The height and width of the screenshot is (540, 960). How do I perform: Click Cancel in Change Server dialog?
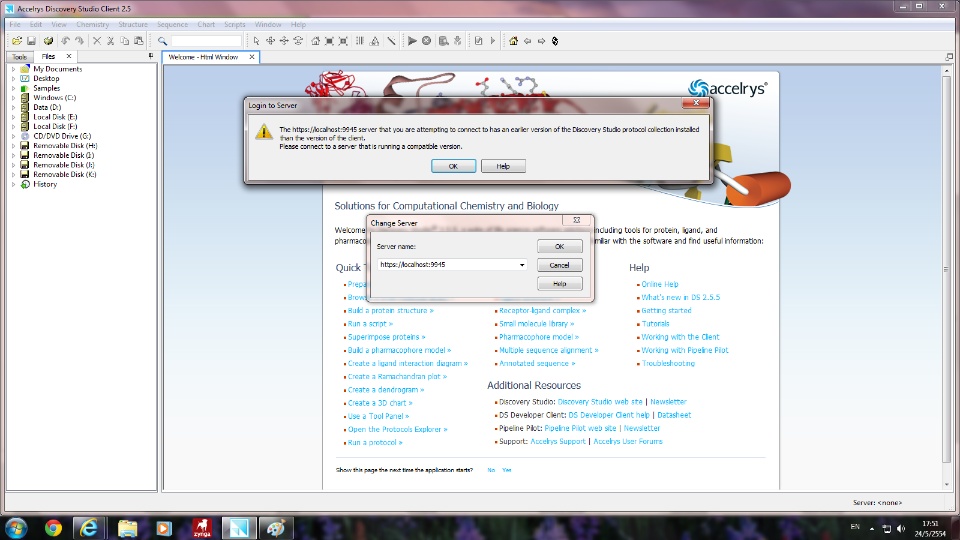point(560,265)
